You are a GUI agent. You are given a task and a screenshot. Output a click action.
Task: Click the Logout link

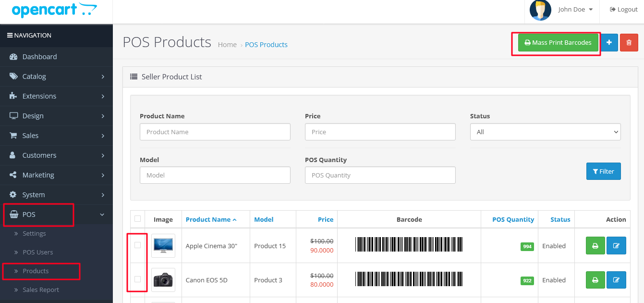(624, 10)
